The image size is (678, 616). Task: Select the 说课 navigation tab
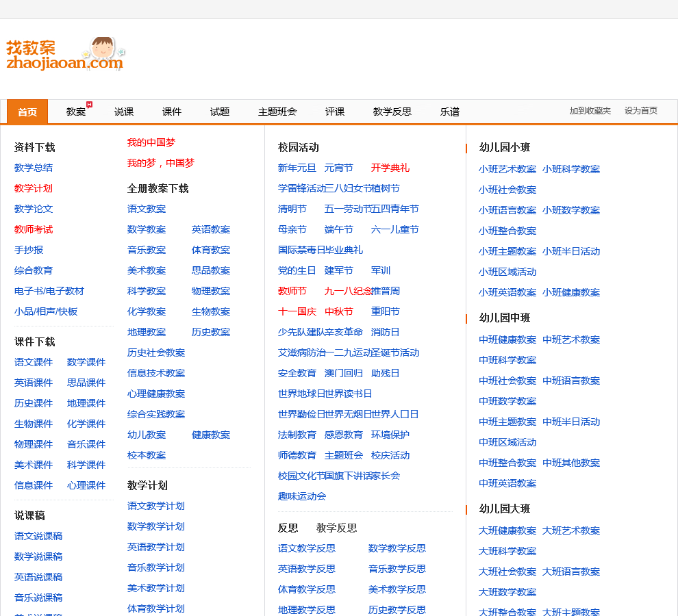[x=124, y=112]
